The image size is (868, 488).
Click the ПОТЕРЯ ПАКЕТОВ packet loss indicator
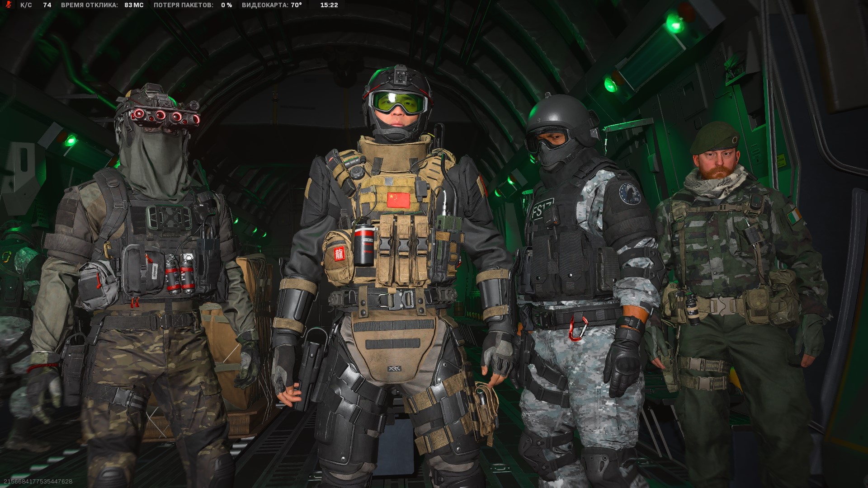(193, 5)
